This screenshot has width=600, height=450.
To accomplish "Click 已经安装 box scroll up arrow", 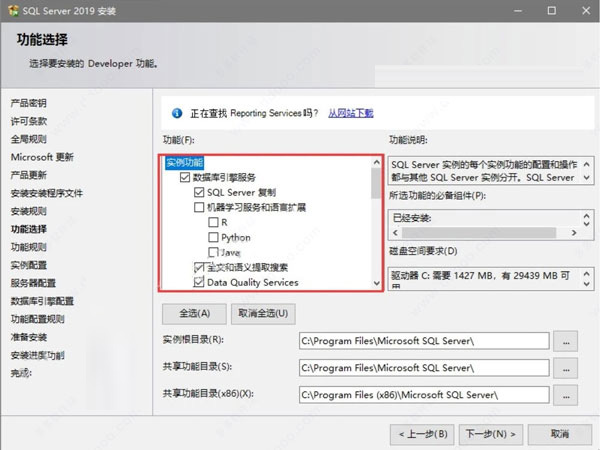I will (586, 215).
